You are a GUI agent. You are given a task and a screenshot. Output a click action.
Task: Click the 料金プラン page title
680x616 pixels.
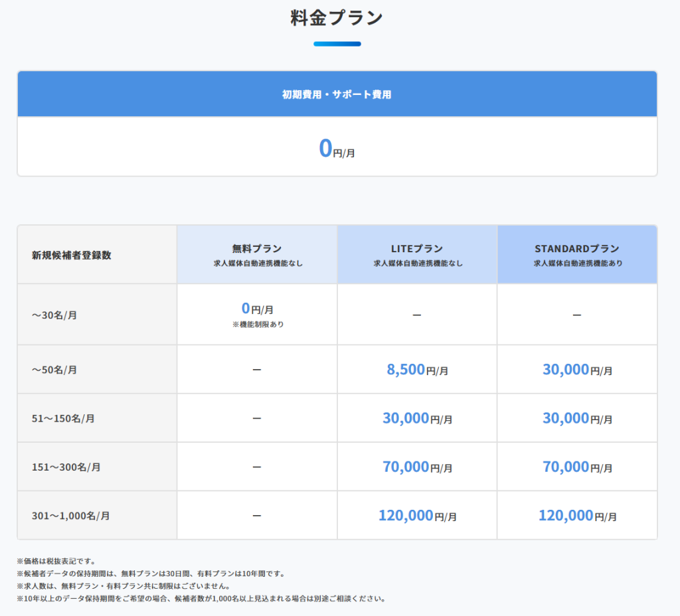(x=336, y=18)
